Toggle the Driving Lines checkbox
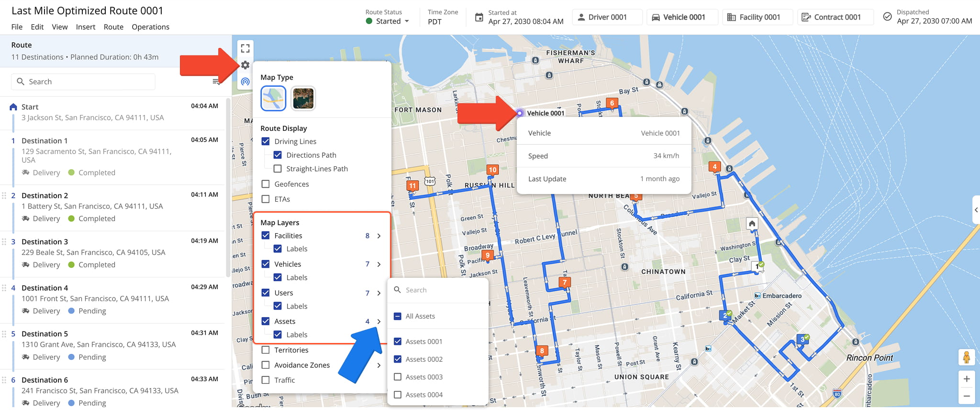This screenshot has height=411, width=980. [x=266, y=141]
